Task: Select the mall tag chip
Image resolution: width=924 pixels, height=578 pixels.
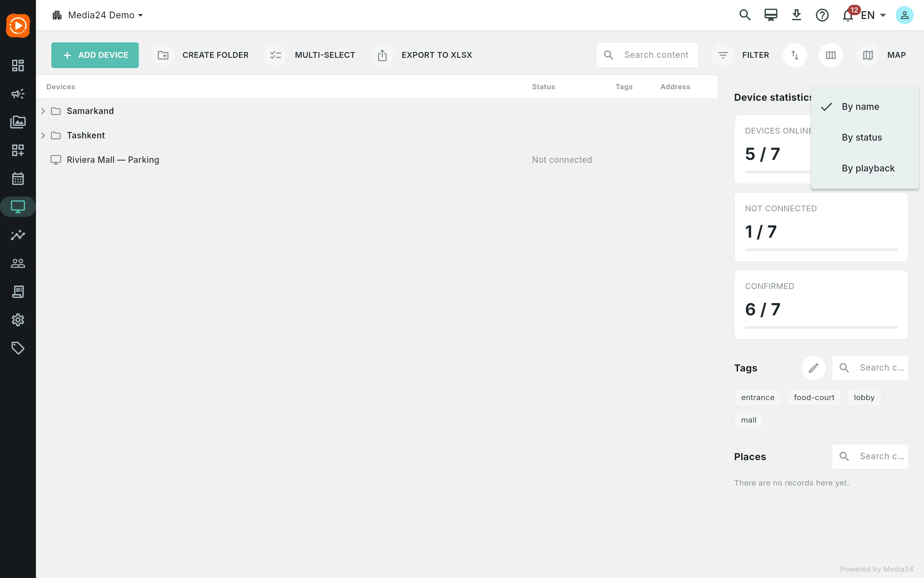Action: pos(749,420)
